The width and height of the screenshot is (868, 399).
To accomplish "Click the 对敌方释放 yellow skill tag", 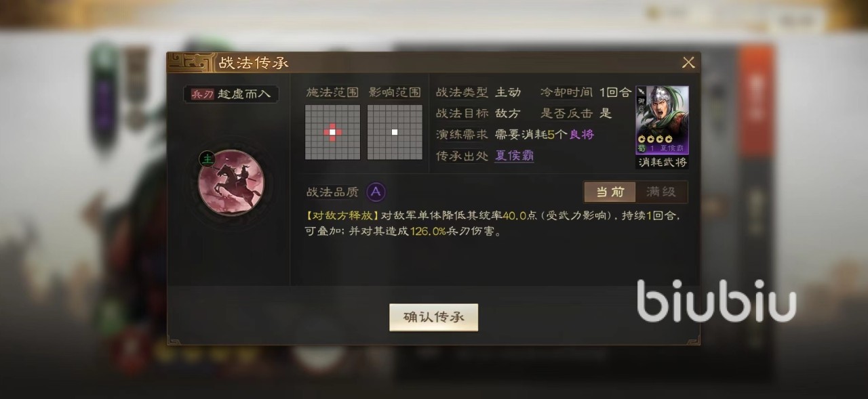I will (x=342, y=216).
